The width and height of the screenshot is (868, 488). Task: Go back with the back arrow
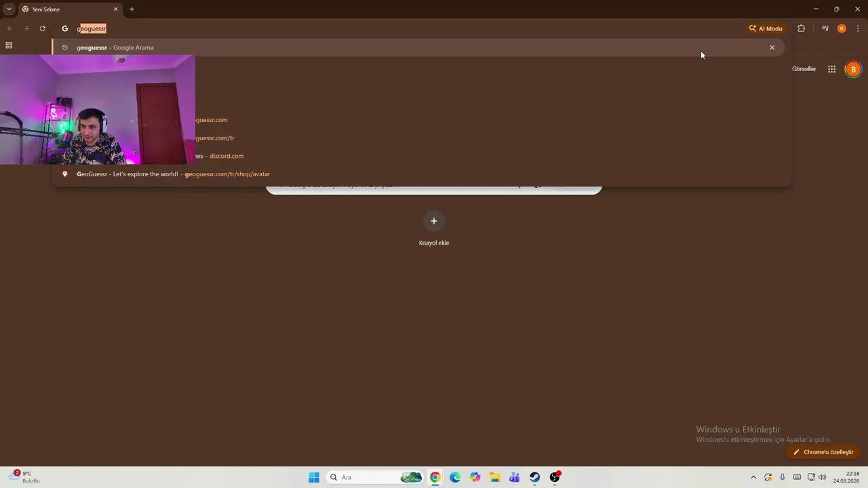[9, 28]
